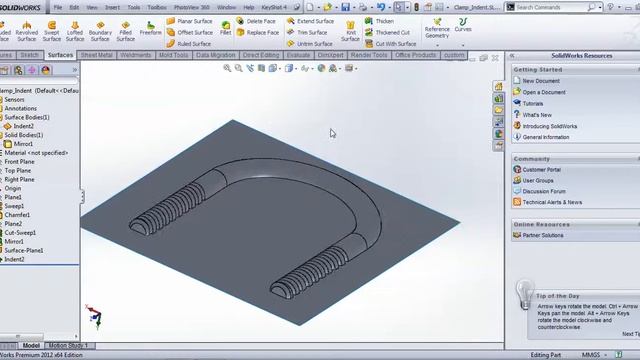Click the New Document link

point(541,81)
